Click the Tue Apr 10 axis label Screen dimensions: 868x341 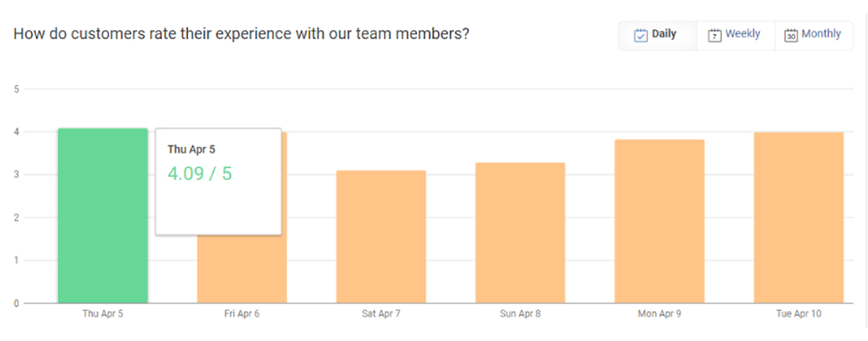point(799,314)
